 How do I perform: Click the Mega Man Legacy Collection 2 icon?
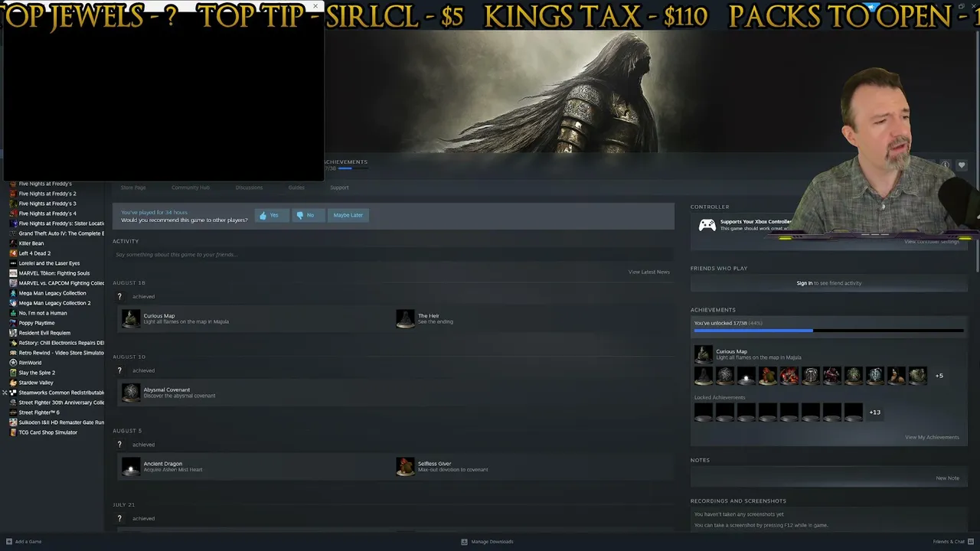13,303
